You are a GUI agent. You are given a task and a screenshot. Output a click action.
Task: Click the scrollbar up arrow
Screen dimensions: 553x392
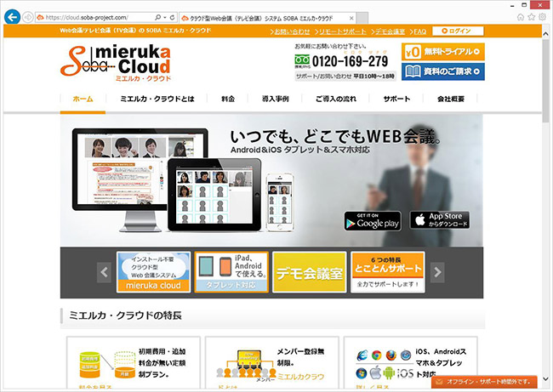pos(545,34)
